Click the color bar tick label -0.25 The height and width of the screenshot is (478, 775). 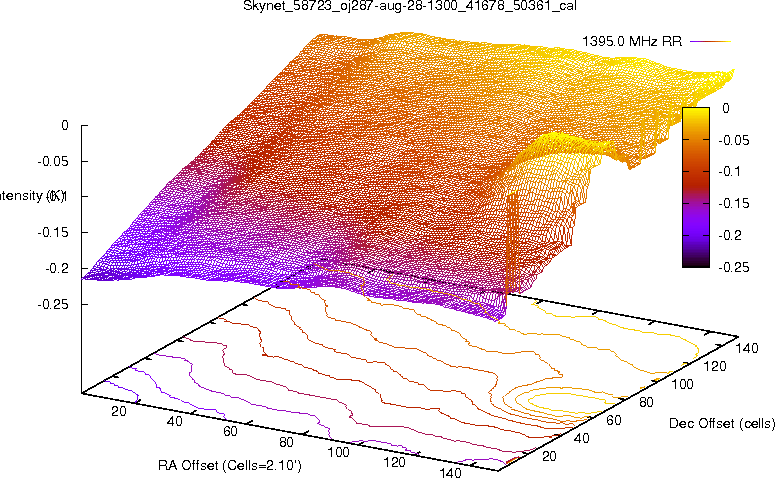(x=733, y=267)
